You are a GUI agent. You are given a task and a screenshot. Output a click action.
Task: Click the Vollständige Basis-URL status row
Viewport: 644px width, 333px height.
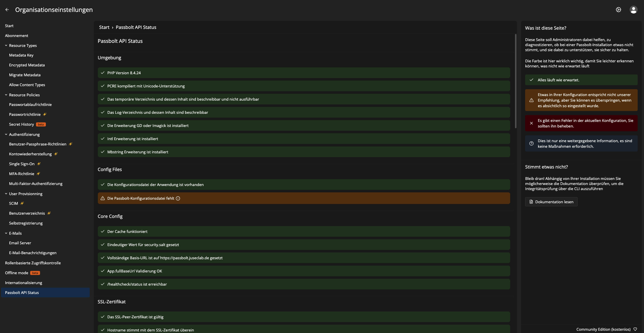[x=304, y=258]
